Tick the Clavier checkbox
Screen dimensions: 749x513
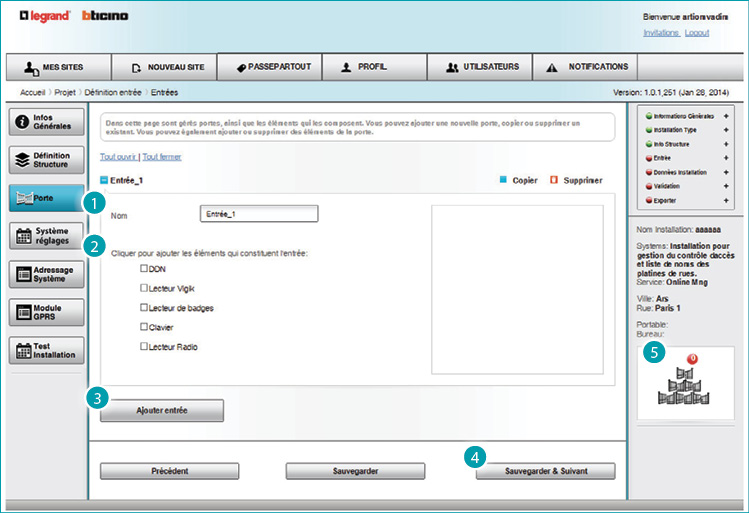[144, 327]
